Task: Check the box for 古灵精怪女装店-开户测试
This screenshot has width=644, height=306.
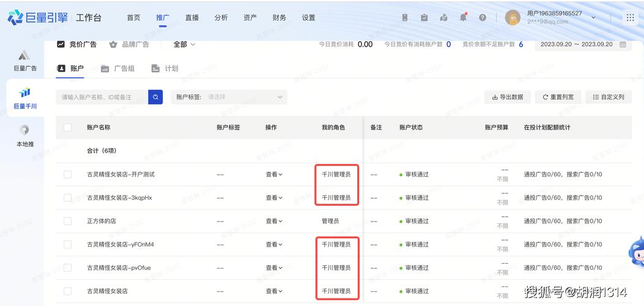Action: click(67, 174)
